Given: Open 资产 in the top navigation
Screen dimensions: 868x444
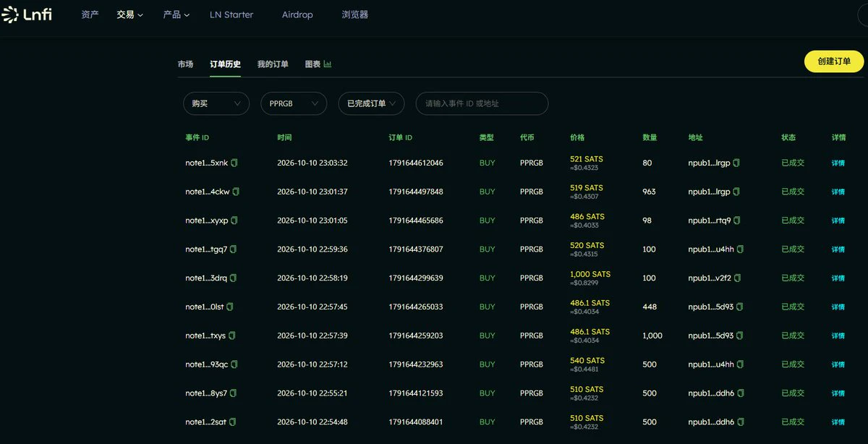Looking at the screenshot, I should pos(90,14).
